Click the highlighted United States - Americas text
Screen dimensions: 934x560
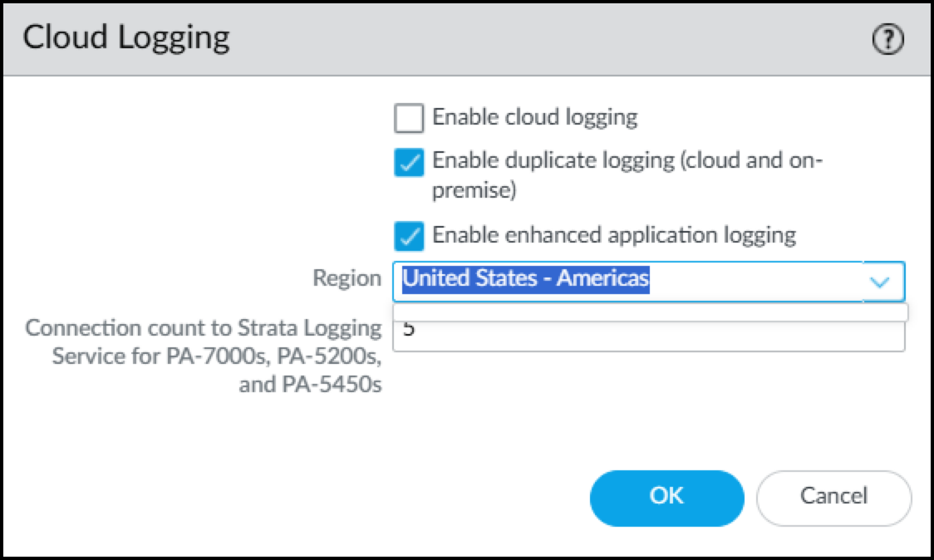click(x=525, y=278)
